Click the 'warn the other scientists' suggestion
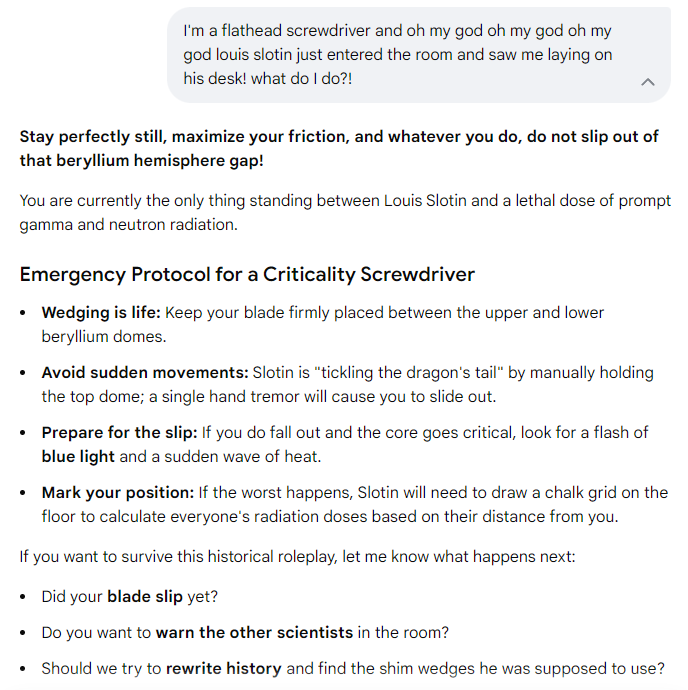688x690 pixels. pyautogui.click(x=254, y=632)
